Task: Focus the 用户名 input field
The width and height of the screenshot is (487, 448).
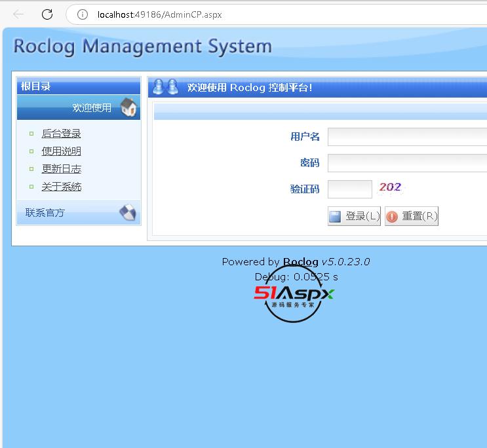Action: click(x=407, y=137)
